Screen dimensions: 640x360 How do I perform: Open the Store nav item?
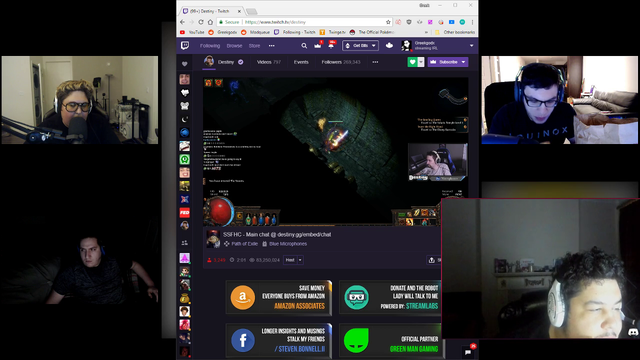pyautogui.click(x=254, y=46)
